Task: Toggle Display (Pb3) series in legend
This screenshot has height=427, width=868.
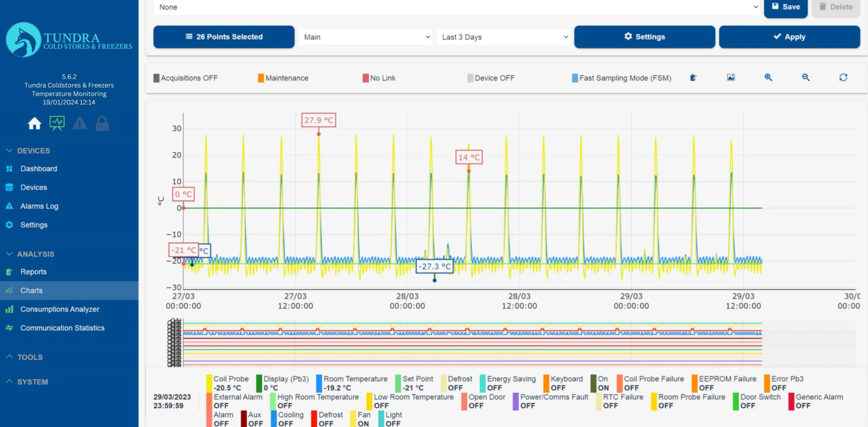Action: [282, 383]
